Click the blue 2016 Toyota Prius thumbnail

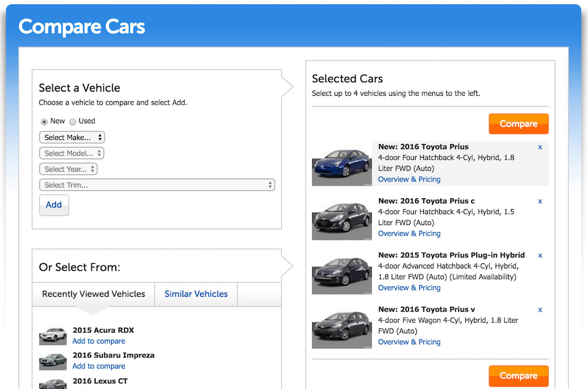point(342,165)
